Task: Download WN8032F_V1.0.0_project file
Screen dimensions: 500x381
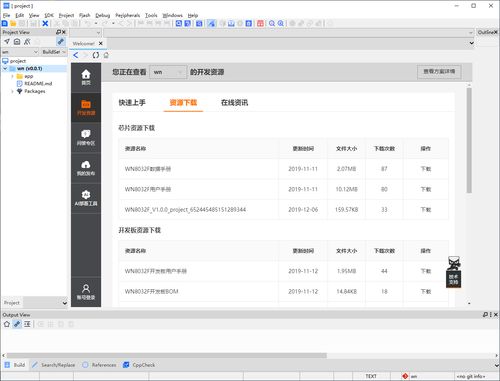Action: tap(426, 210)
